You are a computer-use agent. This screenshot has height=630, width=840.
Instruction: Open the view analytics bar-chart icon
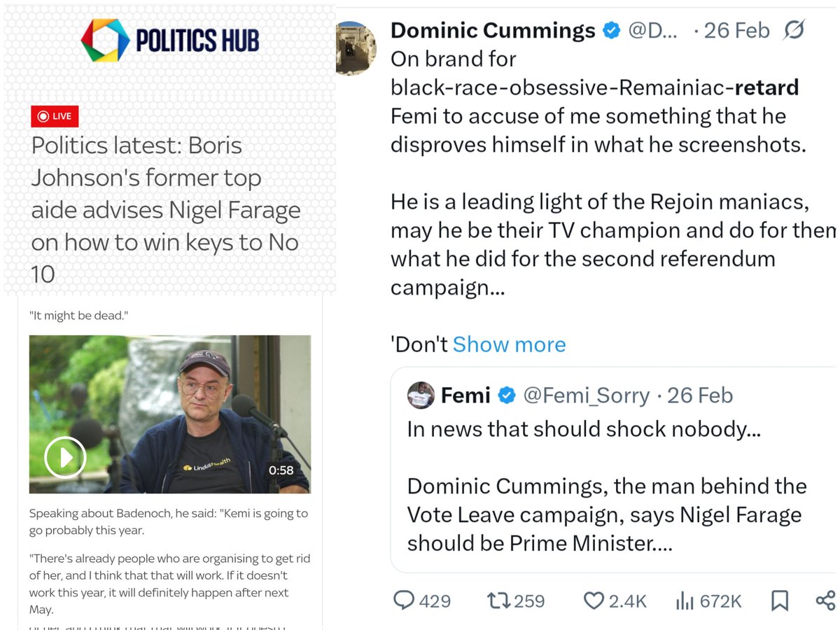[x=683, y=600]
